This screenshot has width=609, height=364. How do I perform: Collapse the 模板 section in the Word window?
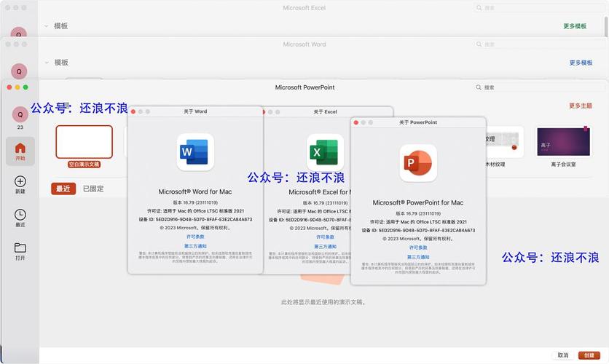coord(47,63)
